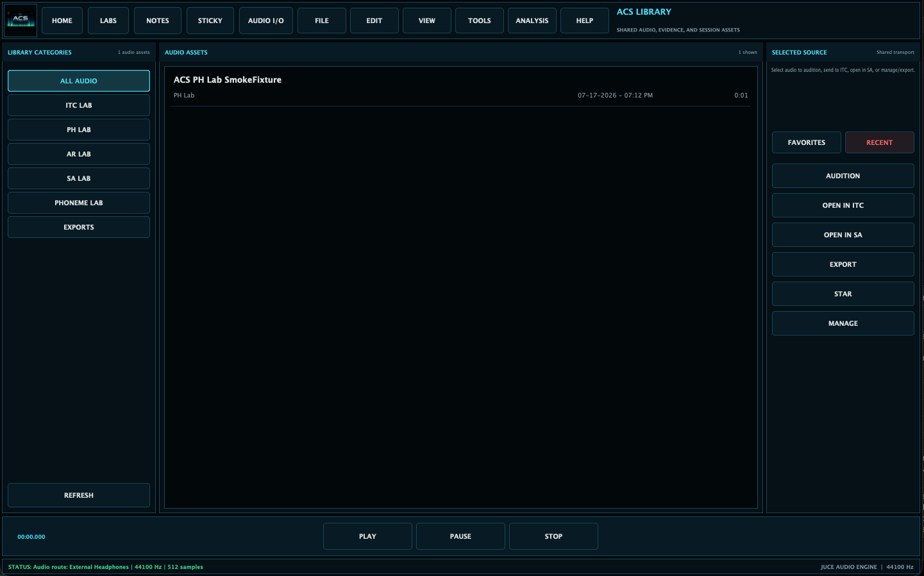Open the TOOLS menu

[480, 21]
